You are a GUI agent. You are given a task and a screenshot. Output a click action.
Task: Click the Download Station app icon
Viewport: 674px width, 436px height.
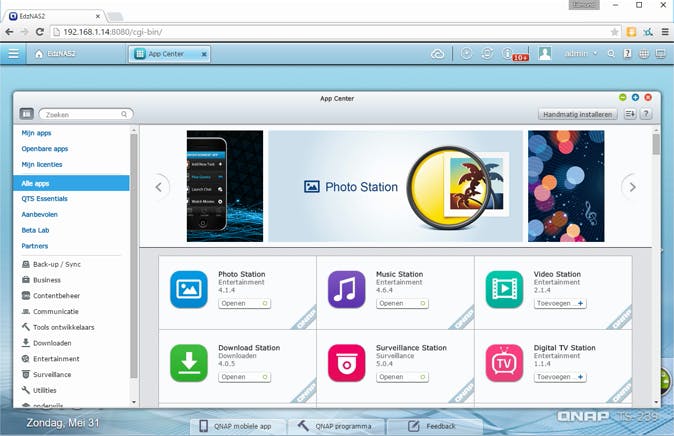click(189, 363)
